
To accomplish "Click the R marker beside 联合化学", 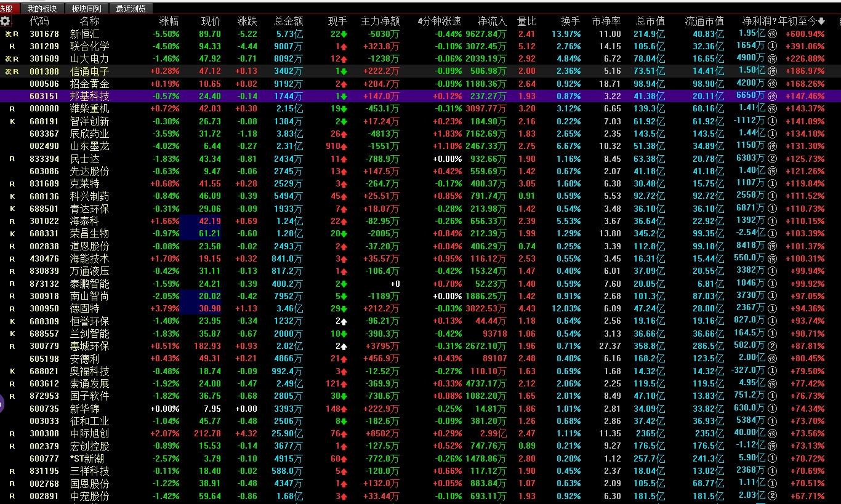I will pyautogui.click(x=12, y=46).
